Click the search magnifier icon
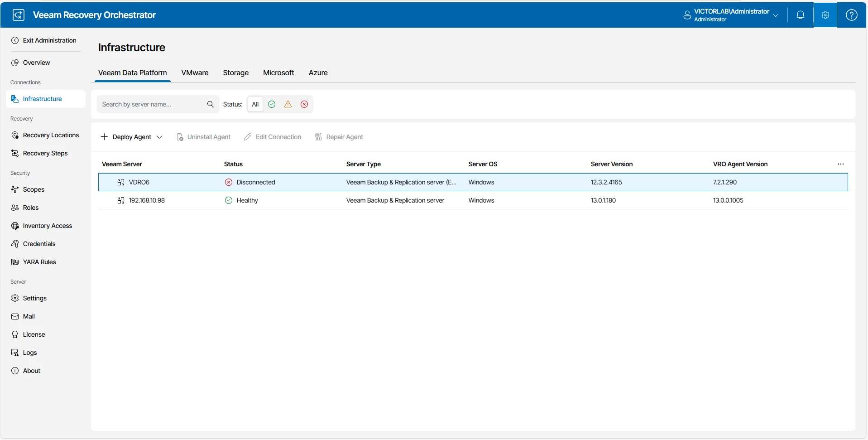The image size is (868, 440). pyautogui.click(x=210, y=104)
